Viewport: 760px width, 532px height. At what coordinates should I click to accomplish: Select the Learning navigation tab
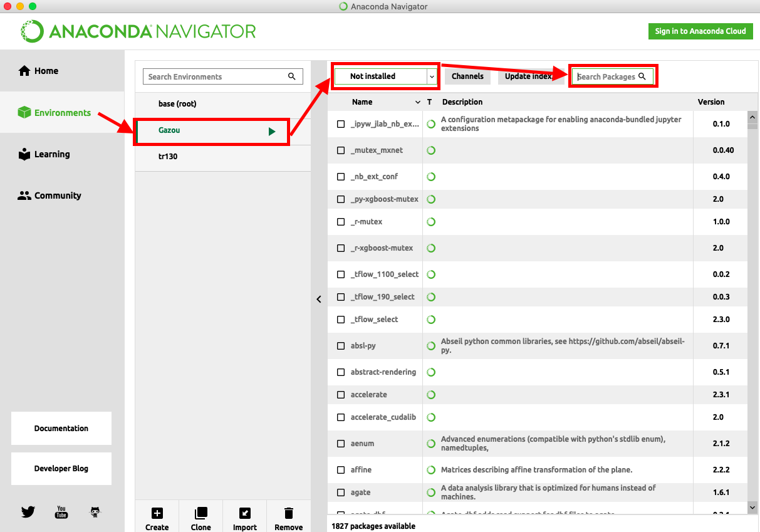(x=63, y=154)
